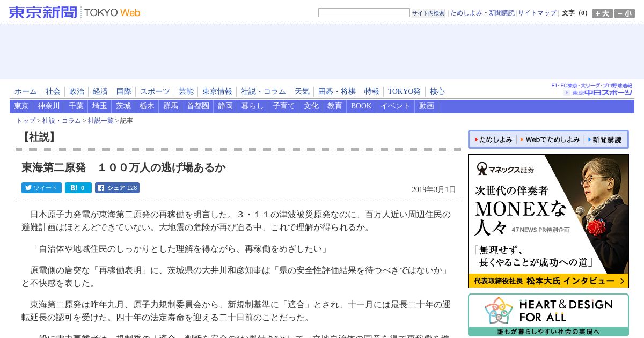Click the Hatena B! bookmark button
The image size is (644, 338).
coord(78,188)
